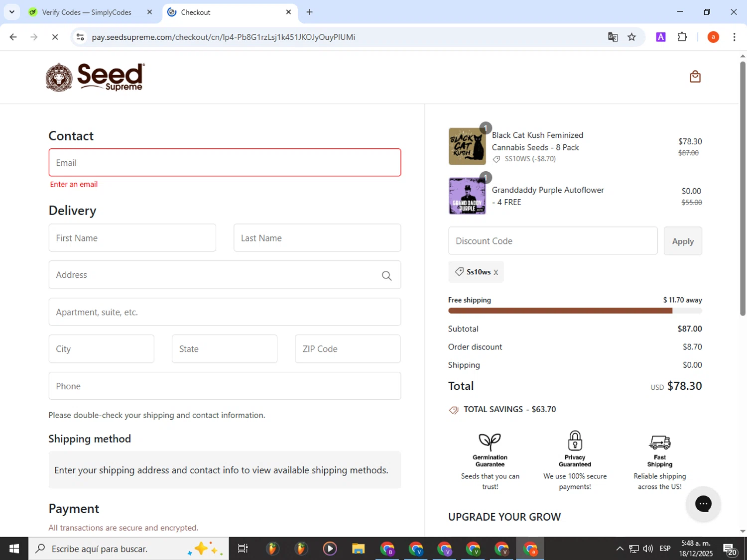Image resolution: width=747 pixels, height=560 pixels.
Task: Go forward in browser history
Action: 34,37
